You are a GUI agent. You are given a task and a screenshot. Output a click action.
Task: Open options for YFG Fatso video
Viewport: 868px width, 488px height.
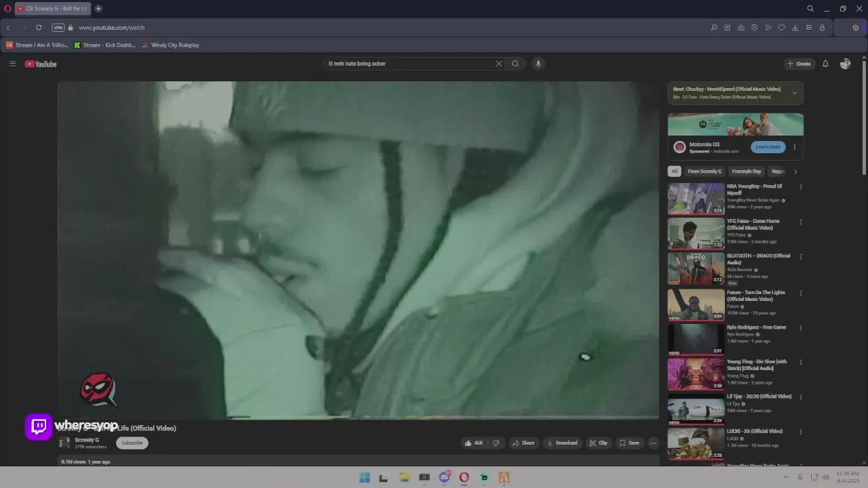click(801, 222)
